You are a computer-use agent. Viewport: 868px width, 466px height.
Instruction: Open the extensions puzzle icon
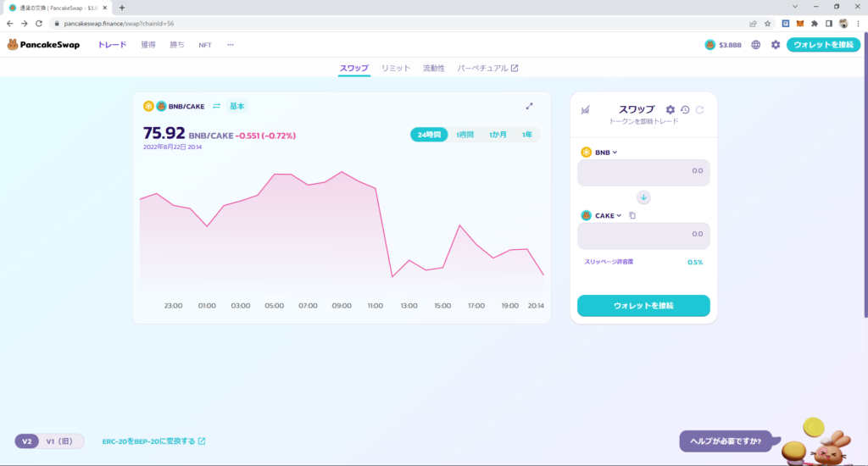815,23
